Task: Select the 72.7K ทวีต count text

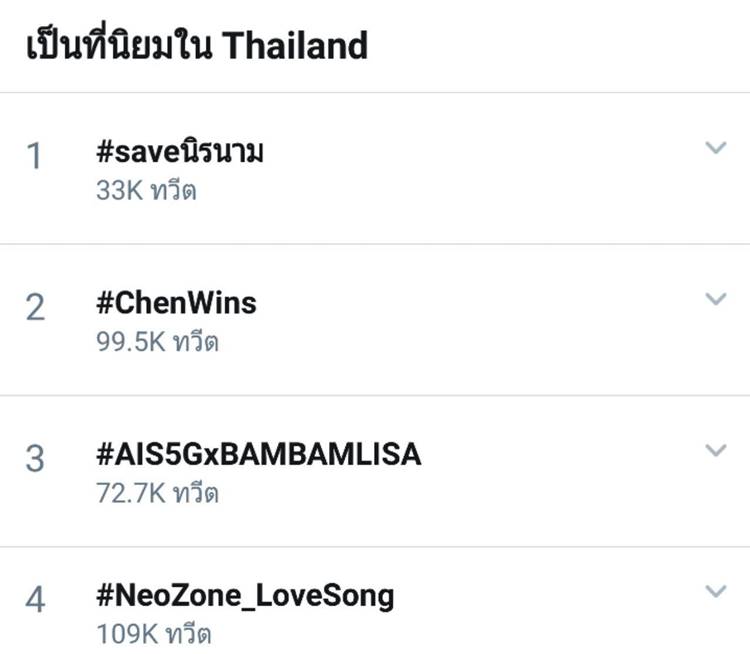Action: (157, 493)
